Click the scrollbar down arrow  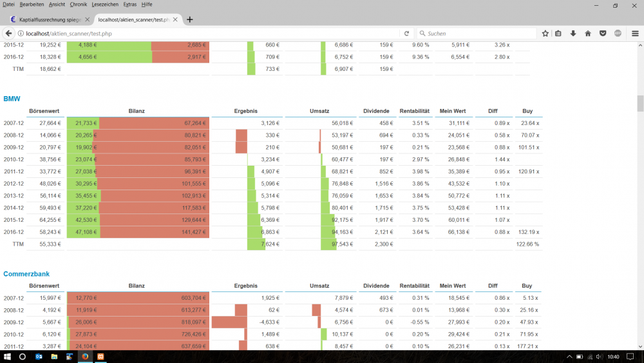point(640,346)
